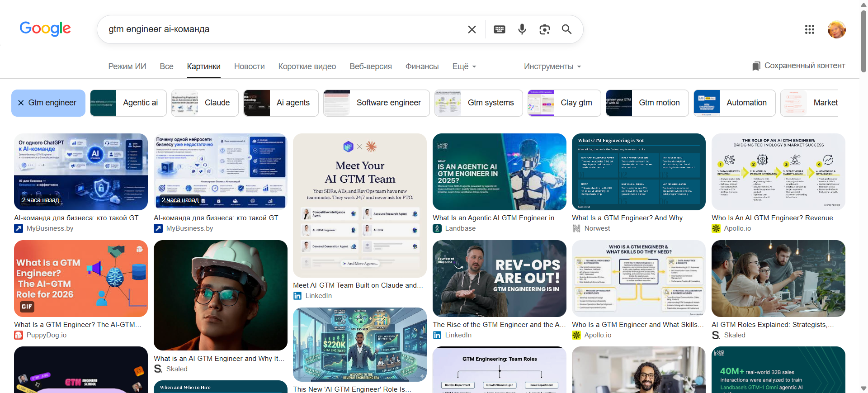Click the Apollo.io favicon under Revenue result

click(x=716, y=228)
